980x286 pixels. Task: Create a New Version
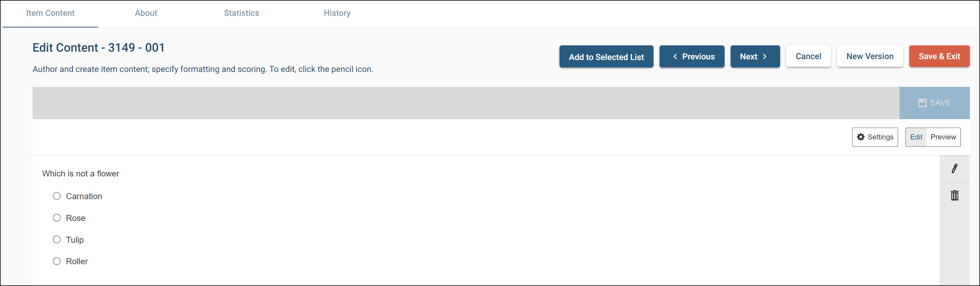[x=870, y=56]
